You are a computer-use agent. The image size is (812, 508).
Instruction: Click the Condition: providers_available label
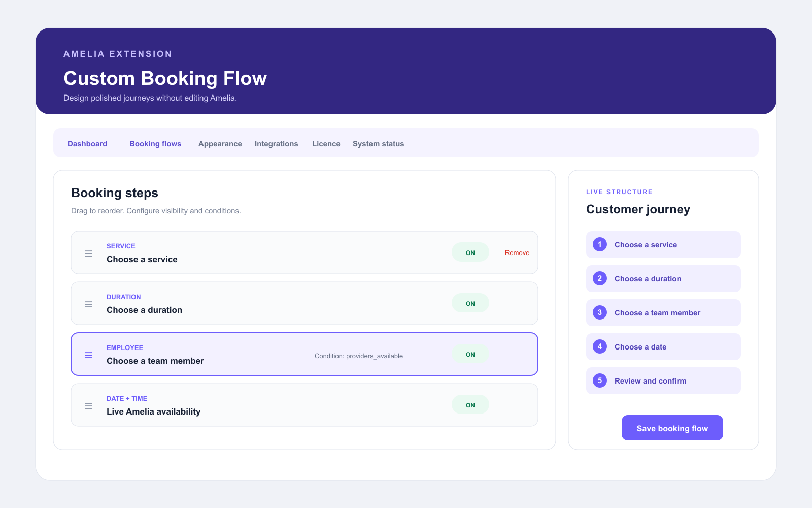click(359, 356)
